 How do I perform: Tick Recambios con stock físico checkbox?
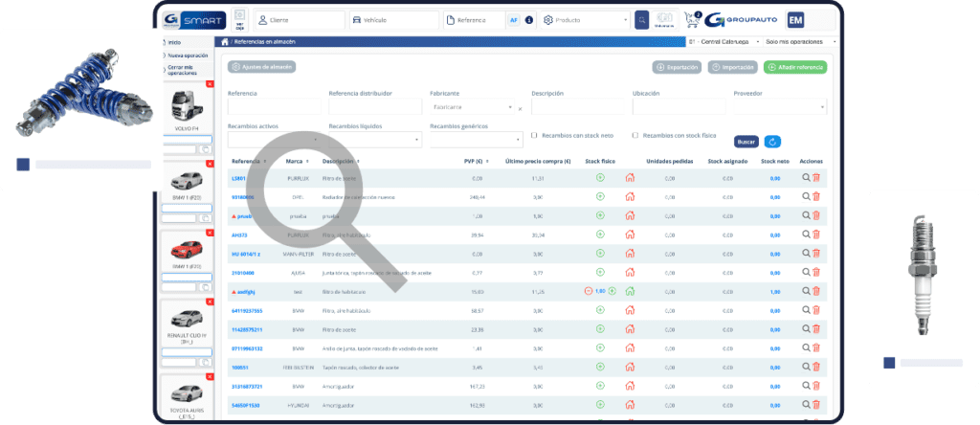coord(635,135)
